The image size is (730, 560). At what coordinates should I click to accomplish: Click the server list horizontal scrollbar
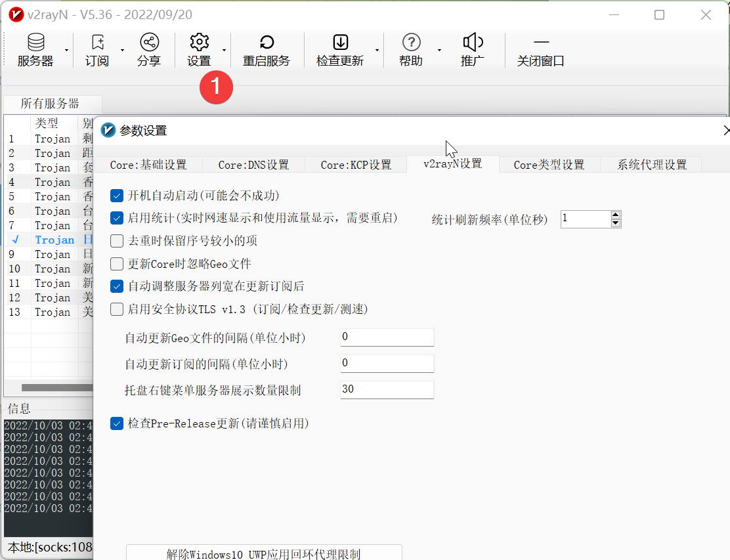(x=57, y=388)
